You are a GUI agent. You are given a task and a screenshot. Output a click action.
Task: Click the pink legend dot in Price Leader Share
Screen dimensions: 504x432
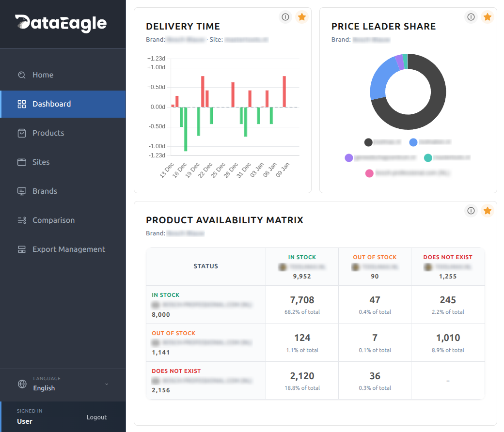[370, 173]
